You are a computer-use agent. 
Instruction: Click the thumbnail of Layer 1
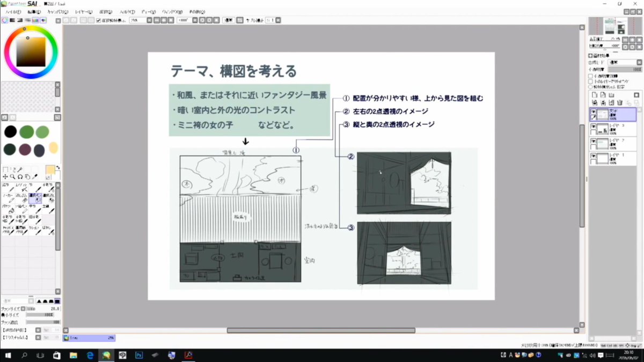pyautogui.click(x=603, y=158)
